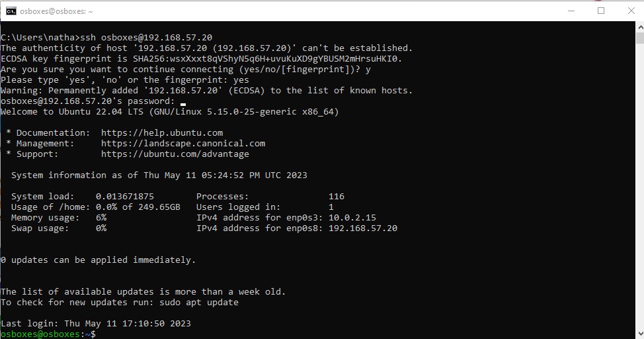Click the Welcome to Ubuntu 22.04 line
This screenshot has height=339, width=644.
(170, 112)
